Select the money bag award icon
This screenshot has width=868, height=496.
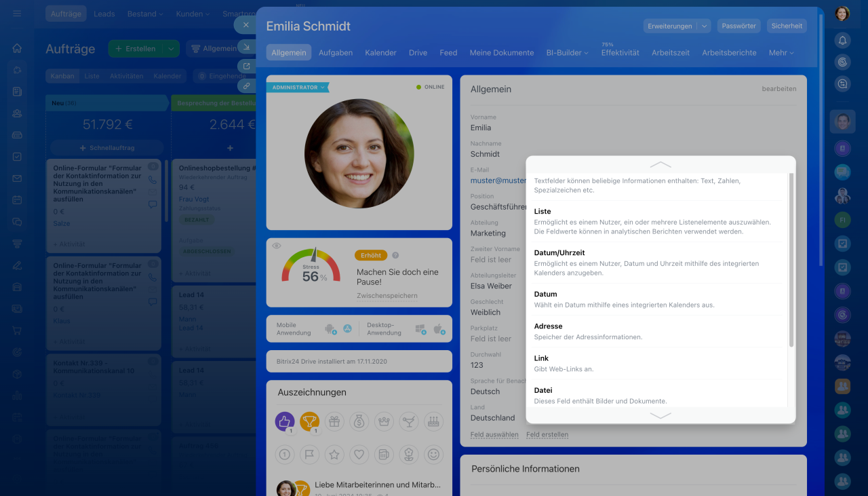click(x=359, y=421)
